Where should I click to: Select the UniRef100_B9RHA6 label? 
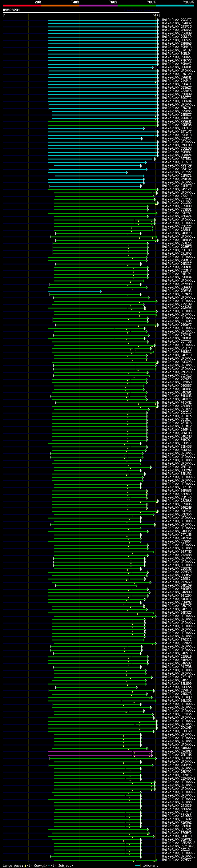coord(177,43)
